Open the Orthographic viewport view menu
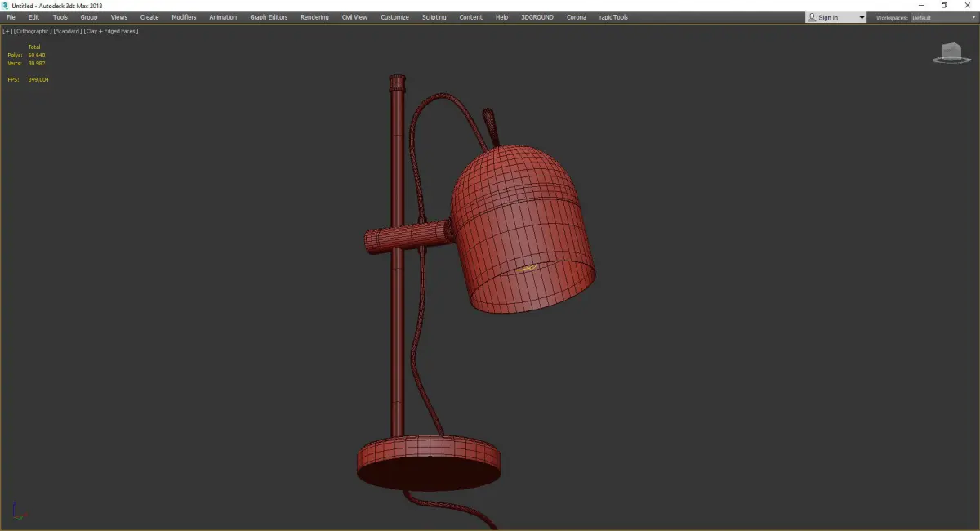The height and width of the screenshot is (531, 980). click(x=33, y=31)
